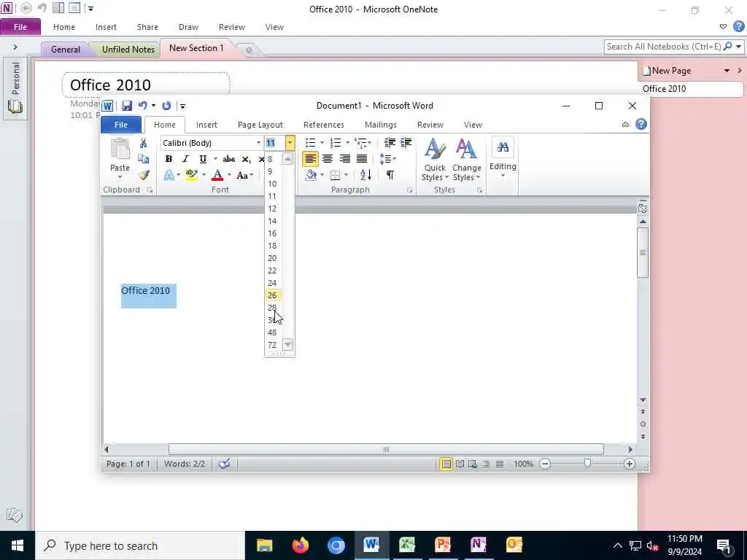Toggle Justify alignment
The height and width of the screenshot is (560, 747).
[x=362, y=158]
